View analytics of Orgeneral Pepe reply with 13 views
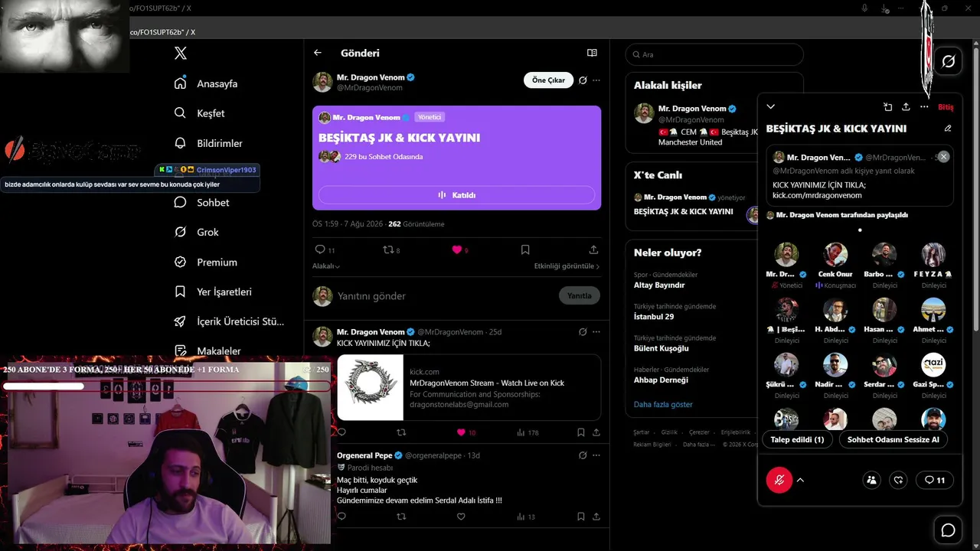The width and height of the screenshot is (980, 551). [526, 517]
